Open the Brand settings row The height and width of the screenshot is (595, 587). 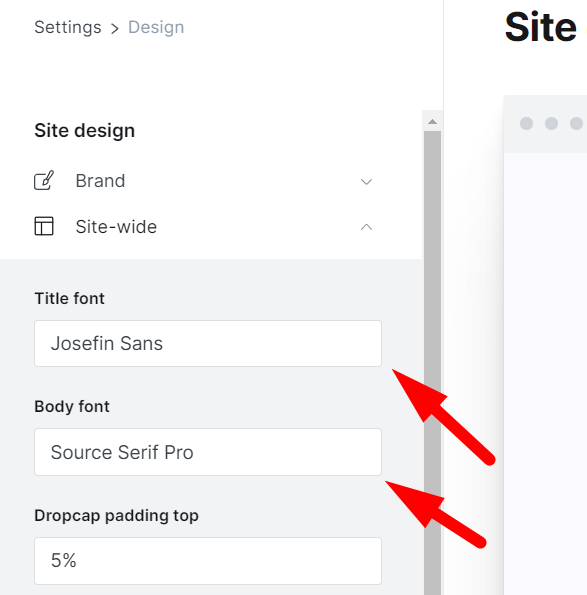pos(204,181)
